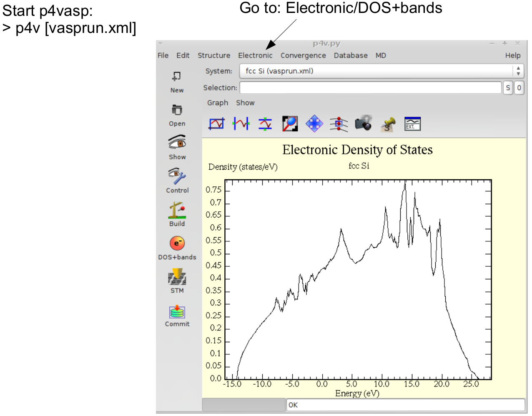Open the Electronic menu

pos(255,55)
